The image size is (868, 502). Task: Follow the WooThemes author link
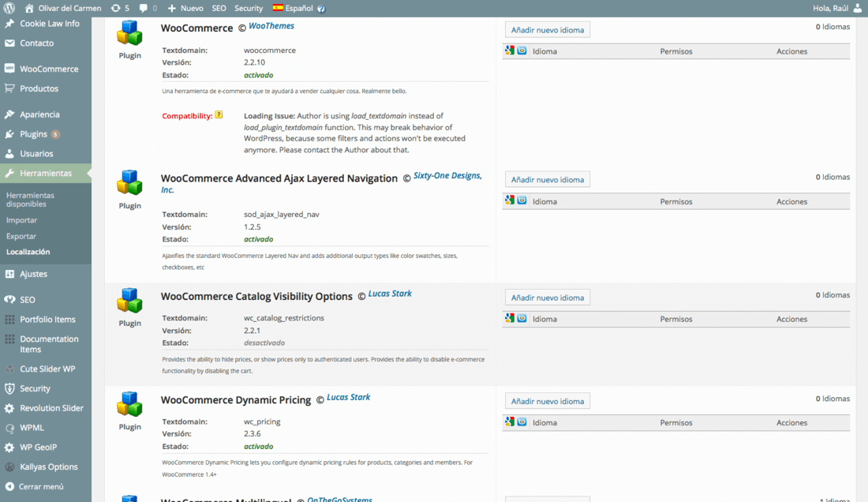271,26
